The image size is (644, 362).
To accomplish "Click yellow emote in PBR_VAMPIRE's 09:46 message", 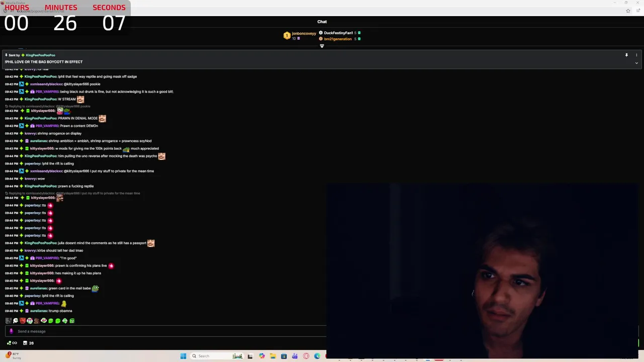I will [64, 303].
